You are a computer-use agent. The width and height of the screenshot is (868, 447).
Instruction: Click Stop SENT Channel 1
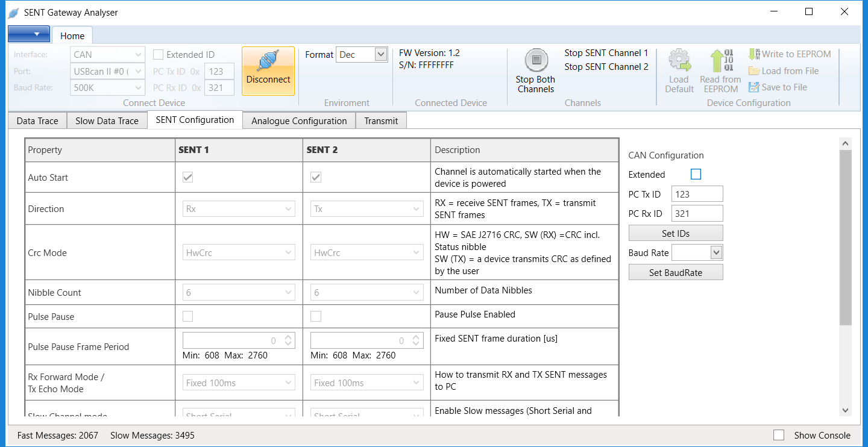(x=606, y=52)
